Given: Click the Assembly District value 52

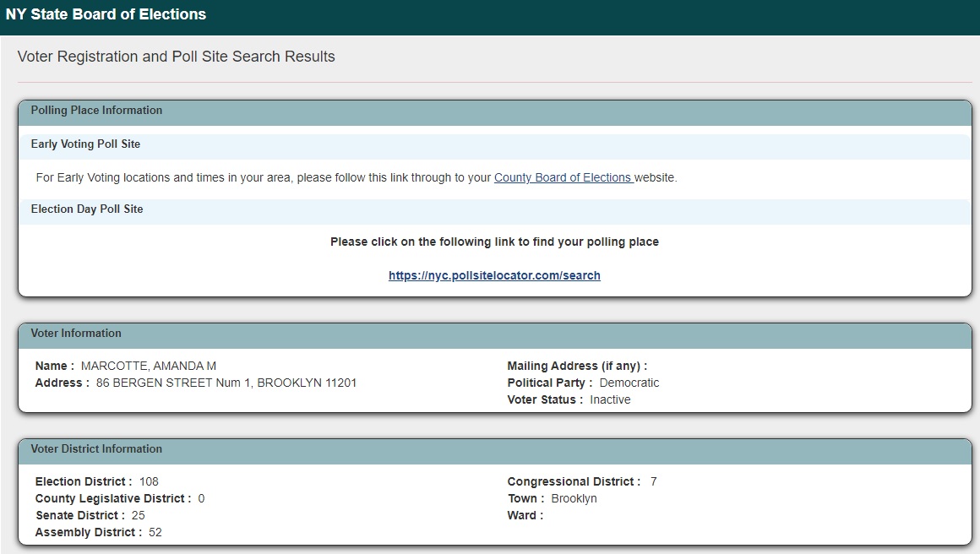Looking at the screenshot, I should [155, 532].
